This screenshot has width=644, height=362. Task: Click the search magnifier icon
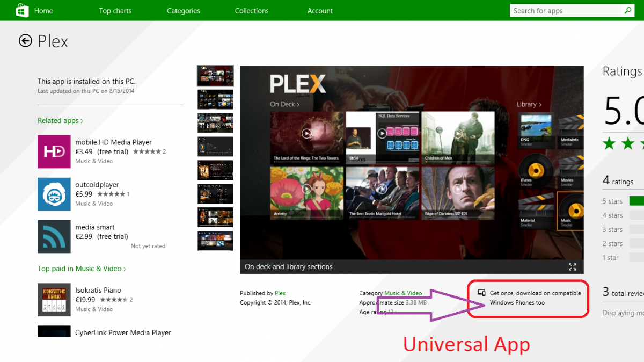627,10
